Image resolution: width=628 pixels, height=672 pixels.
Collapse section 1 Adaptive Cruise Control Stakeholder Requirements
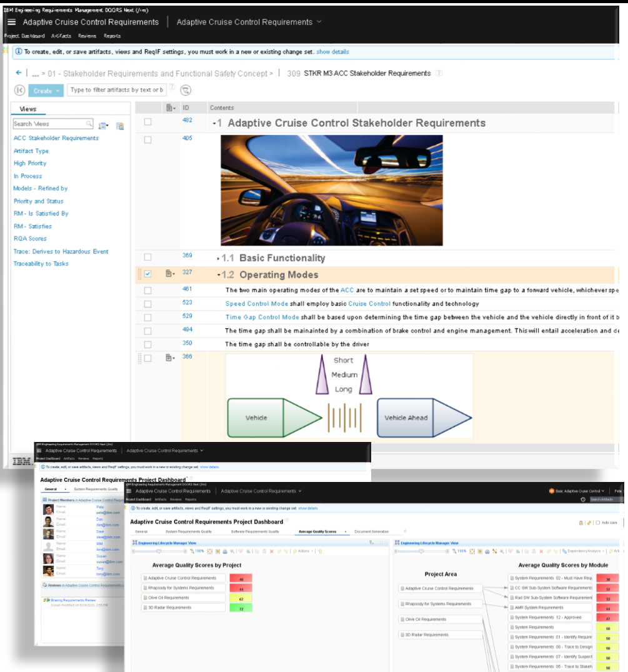tap(214, 123)
